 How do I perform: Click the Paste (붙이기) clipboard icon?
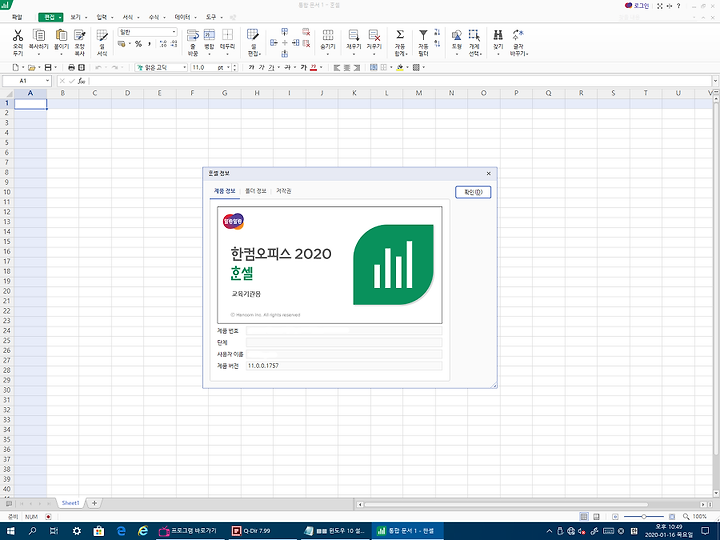coord(61,36)
